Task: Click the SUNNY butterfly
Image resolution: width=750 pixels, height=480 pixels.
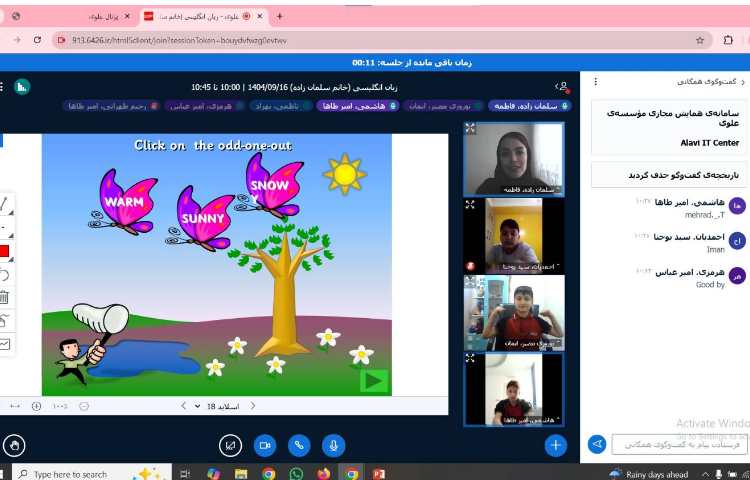Action: pyautogui.click(x=204, y=219)
